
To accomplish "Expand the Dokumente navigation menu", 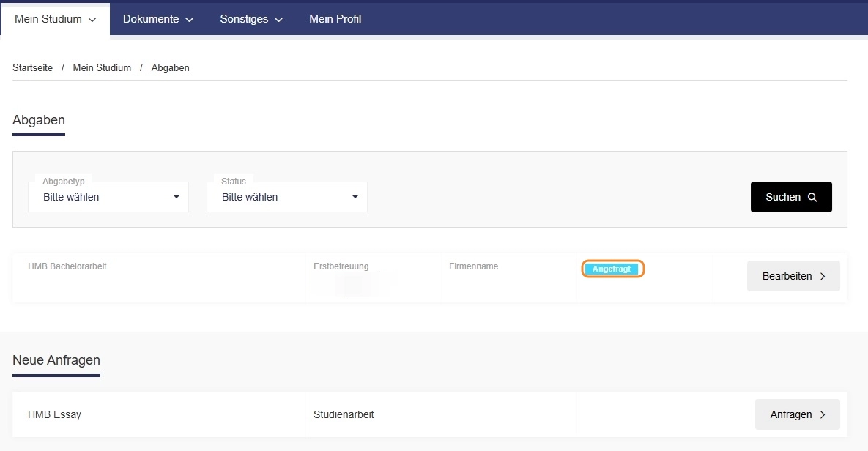I will click(157, 19).
